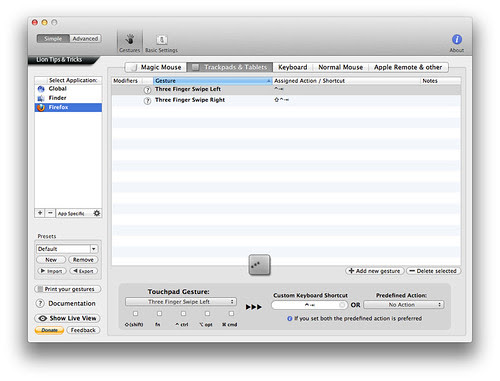This screenshot has height=381, width=500.
Task: Click New preset button
Action: (51, 260)
